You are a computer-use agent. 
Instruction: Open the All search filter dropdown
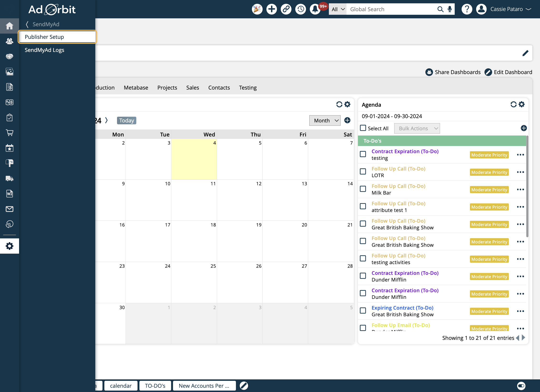click(x=338, y=9)
